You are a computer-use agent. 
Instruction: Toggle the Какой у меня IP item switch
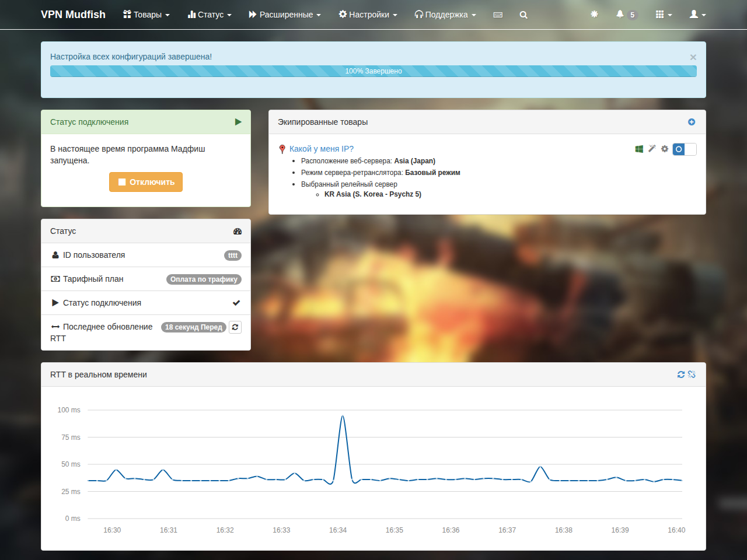pyautogui.click(x=685, y=149)
